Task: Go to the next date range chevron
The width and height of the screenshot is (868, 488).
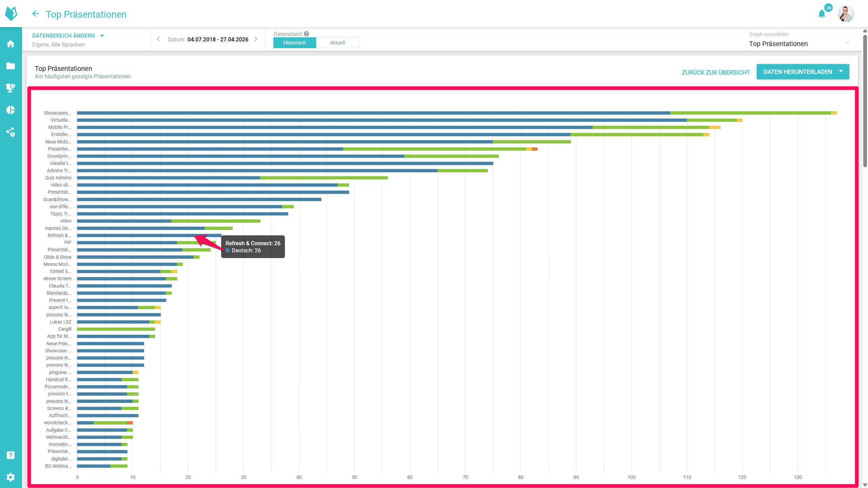Action: (x=256, y=39)
